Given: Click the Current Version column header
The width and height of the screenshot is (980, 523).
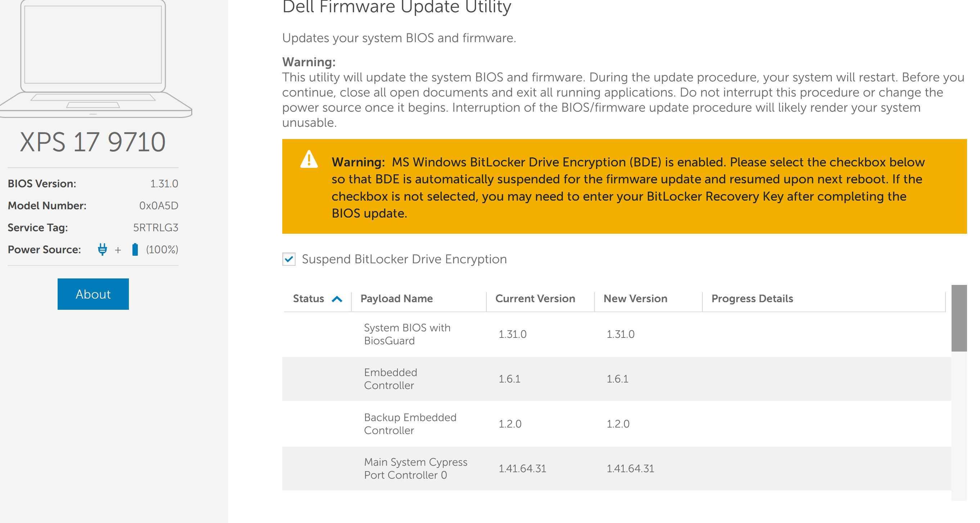Looking at the screenshot, I should coord(535,299).
